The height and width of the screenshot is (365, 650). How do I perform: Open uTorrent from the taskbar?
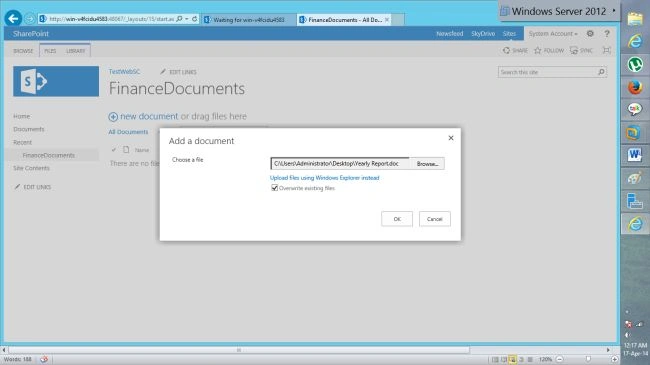(635, 65)
